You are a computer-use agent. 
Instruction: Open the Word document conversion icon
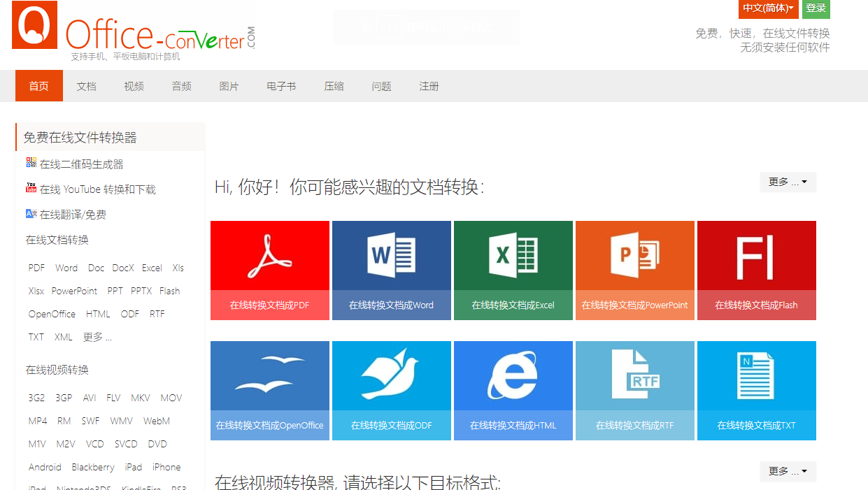[x=391, y=256]
